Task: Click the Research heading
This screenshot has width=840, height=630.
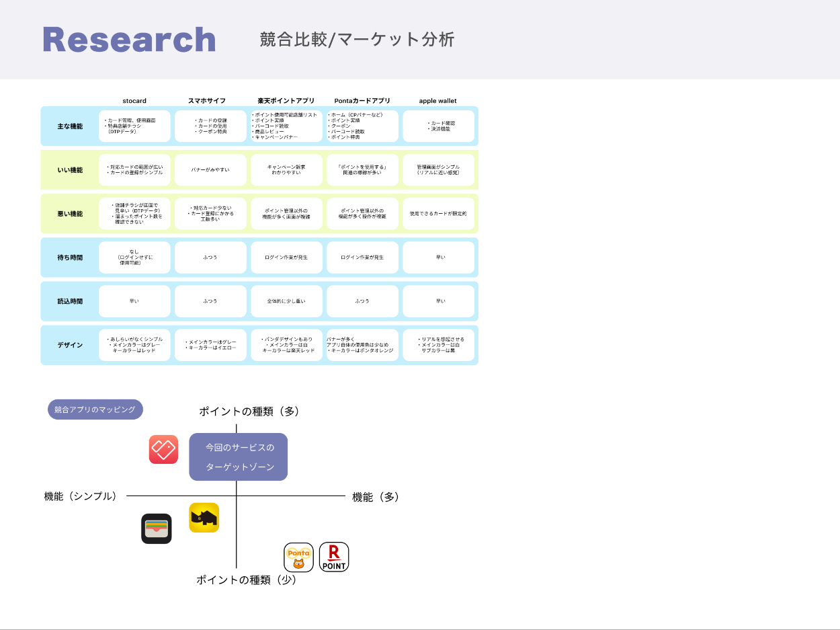Action: 129,40
